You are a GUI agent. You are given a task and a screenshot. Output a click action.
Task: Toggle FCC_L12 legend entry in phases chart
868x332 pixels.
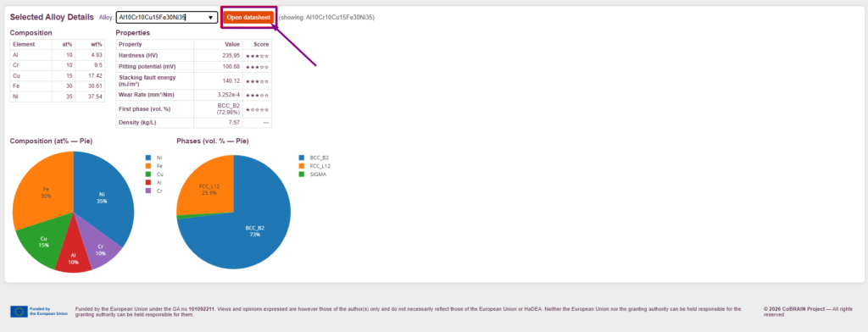pyautogui.click(x=314, y=166)
